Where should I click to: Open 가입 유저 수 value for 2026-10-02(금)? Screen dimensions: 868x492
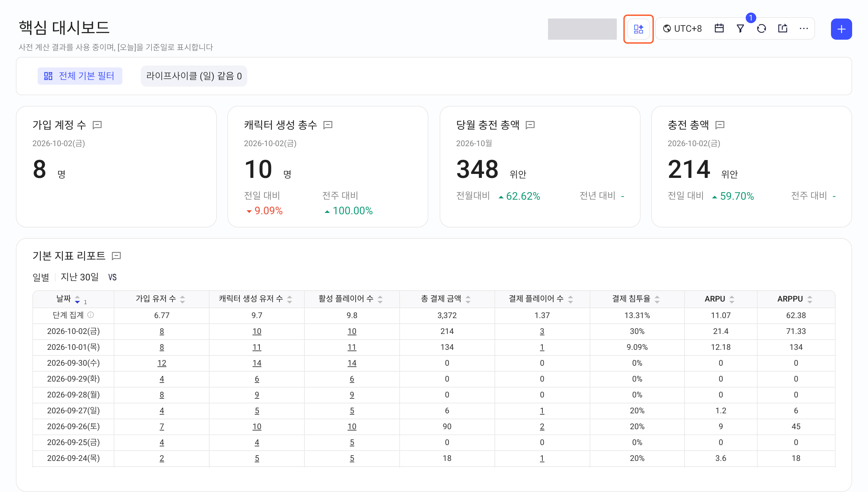162,332
